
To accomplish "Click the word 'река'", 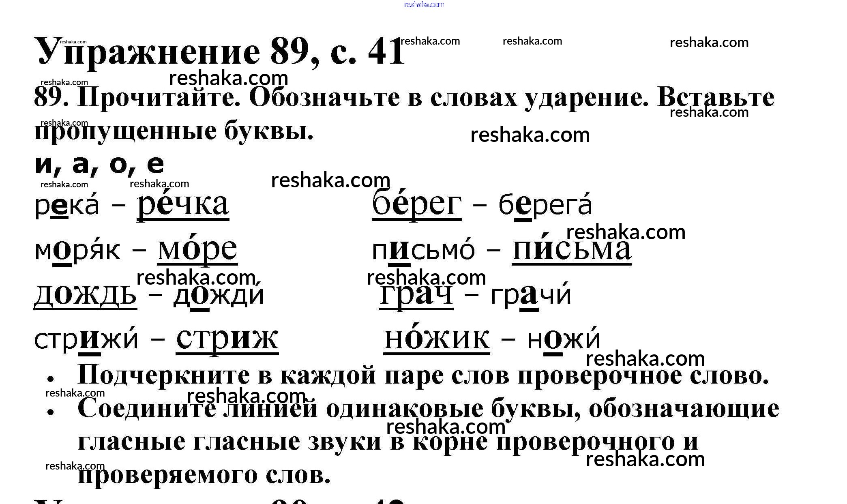I will [x=67, y=206].
